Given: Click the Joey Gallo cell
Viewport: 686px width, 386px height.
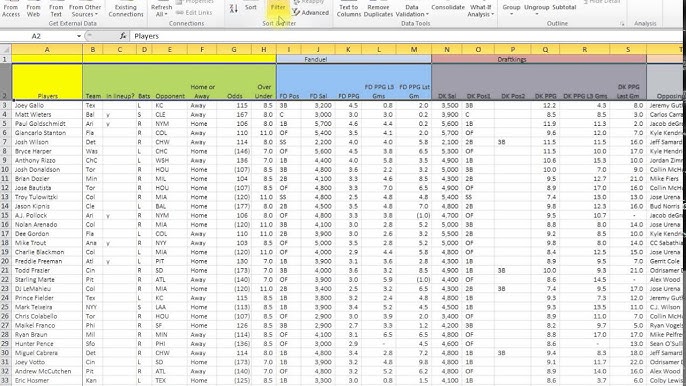Looking at the screenshot, I should click(47, 105).
